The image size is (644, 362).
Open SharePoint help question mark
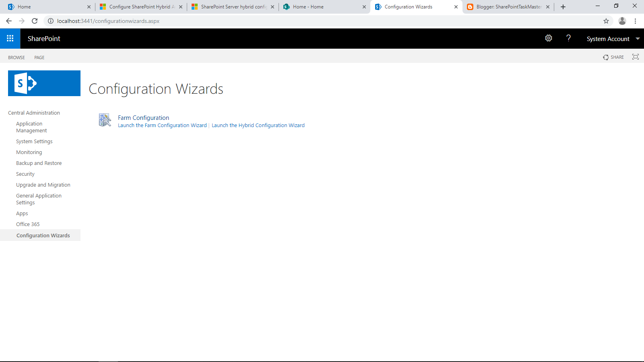(x=568, y=38)
